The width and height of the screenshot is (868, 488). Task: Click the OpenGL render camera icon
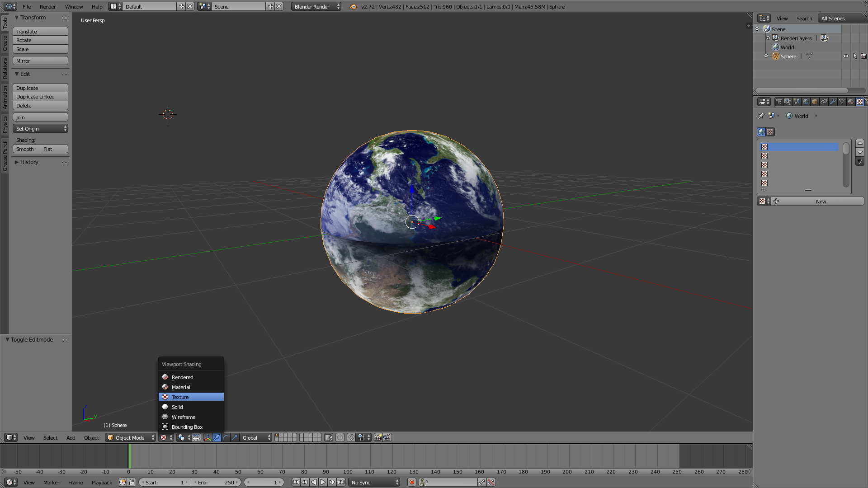tap(378, 437)
